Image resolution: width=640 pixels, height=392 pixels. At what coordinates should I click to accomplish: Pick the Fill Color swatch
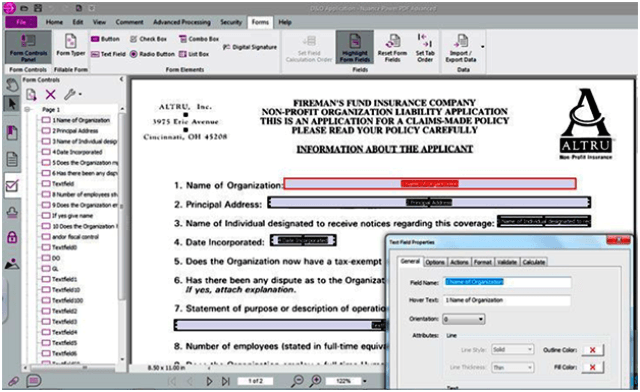[593, 368]
